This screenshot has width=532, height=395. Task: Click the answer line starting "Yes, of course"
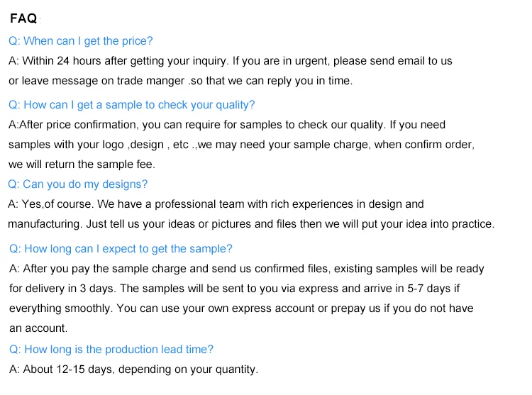tap(216, 204)
